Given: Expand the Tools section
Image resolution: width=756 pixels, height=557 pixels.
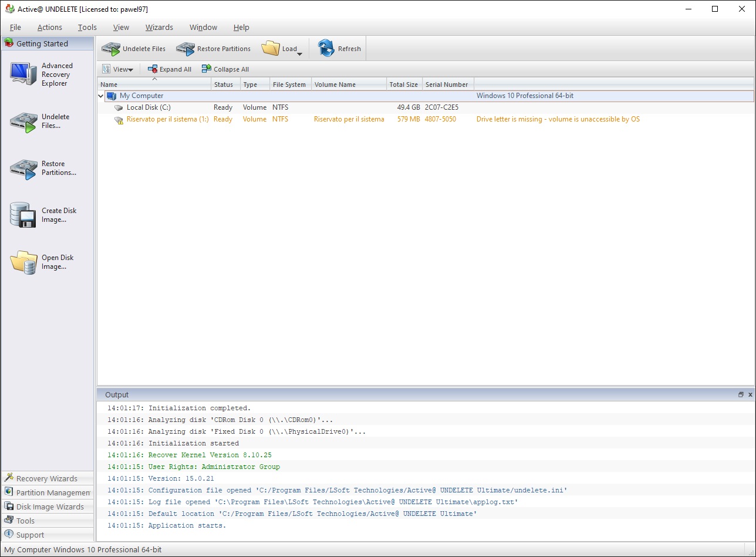Looking at the screenshot, I should (x=47, y=521).
